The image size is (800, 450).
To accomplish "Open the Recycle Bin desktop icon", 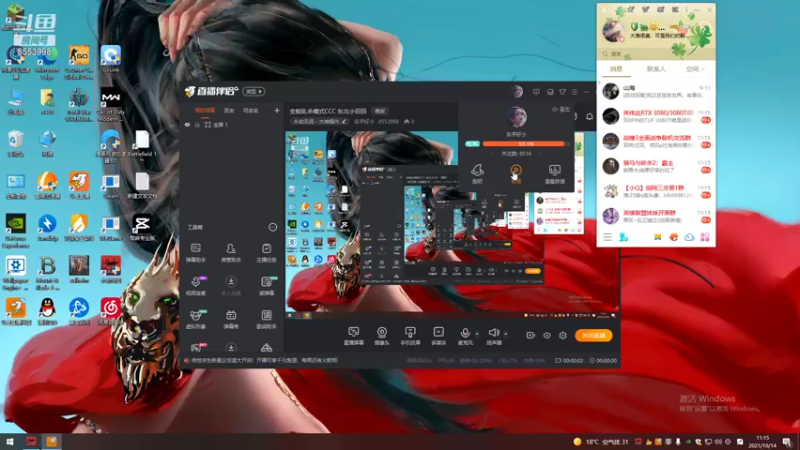I will (x=15, y=142).
